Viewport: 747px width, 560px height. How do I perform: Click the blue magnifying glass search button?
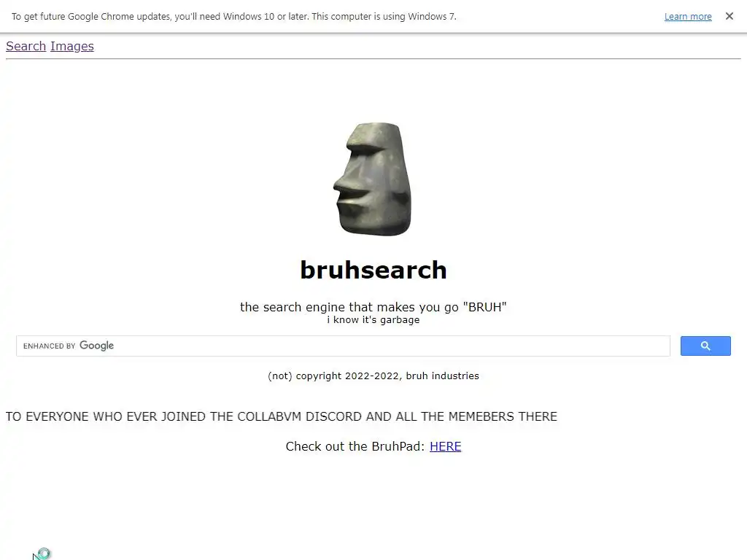[x=705, y=346]
